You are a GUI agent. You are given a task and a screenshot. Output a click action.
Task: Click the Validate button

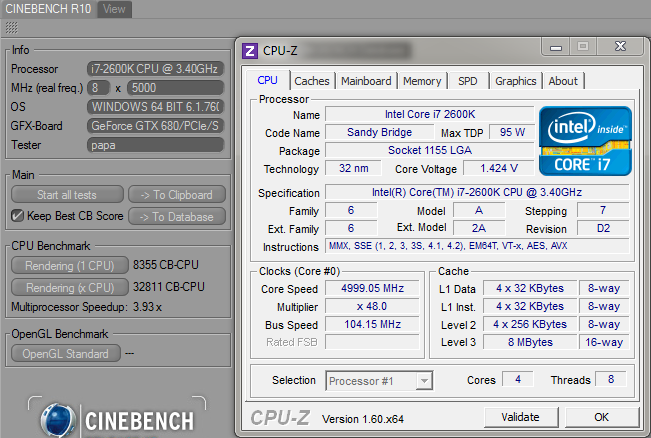coord(521,417)
